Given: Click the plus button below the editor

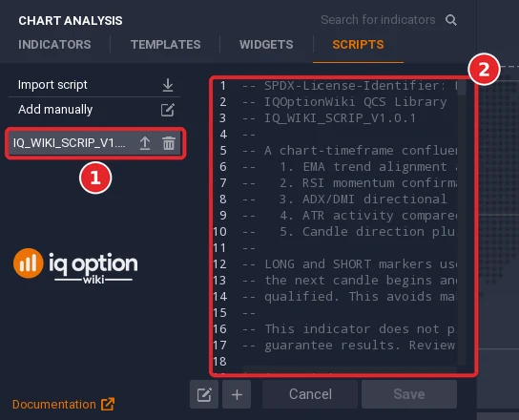Looking at the screenshot, I should coord(237,394).
